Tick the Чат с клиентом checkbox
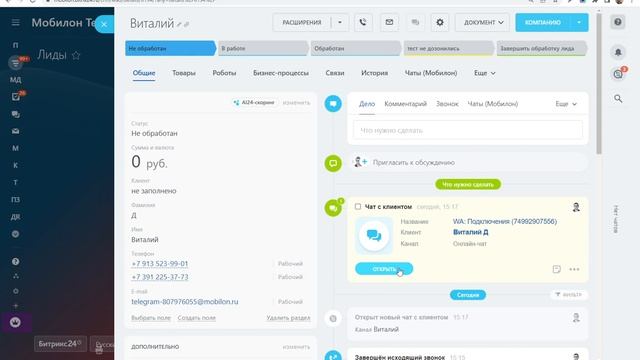The width and height of the screenshot is (640, 360). [358, 207]
